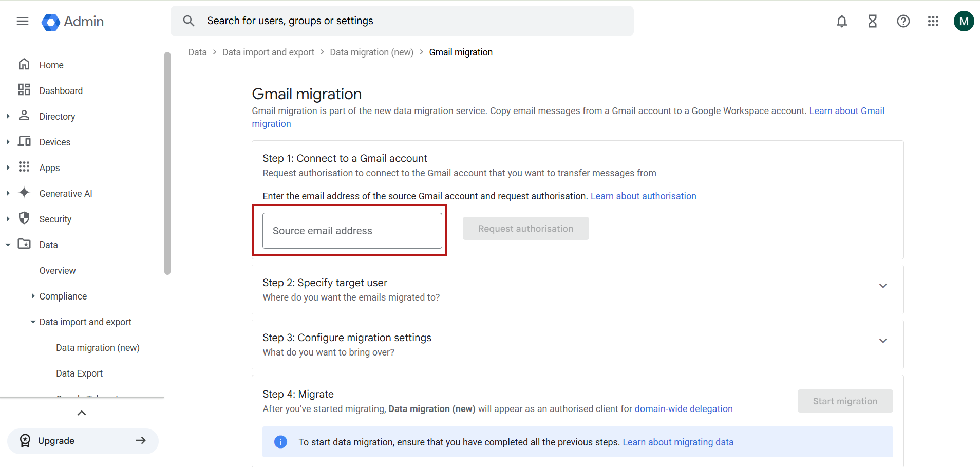This screenshot has width=980, height=467.
Task: Click the Upgrade badge icon
Action: click(x=25, y=441)
